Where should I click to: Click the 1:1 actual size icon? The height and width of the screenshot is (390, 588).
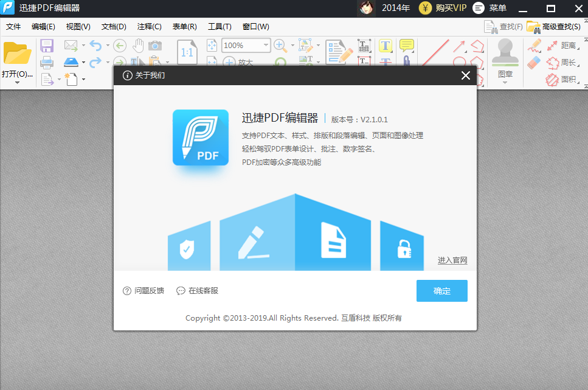click(187, 52)
